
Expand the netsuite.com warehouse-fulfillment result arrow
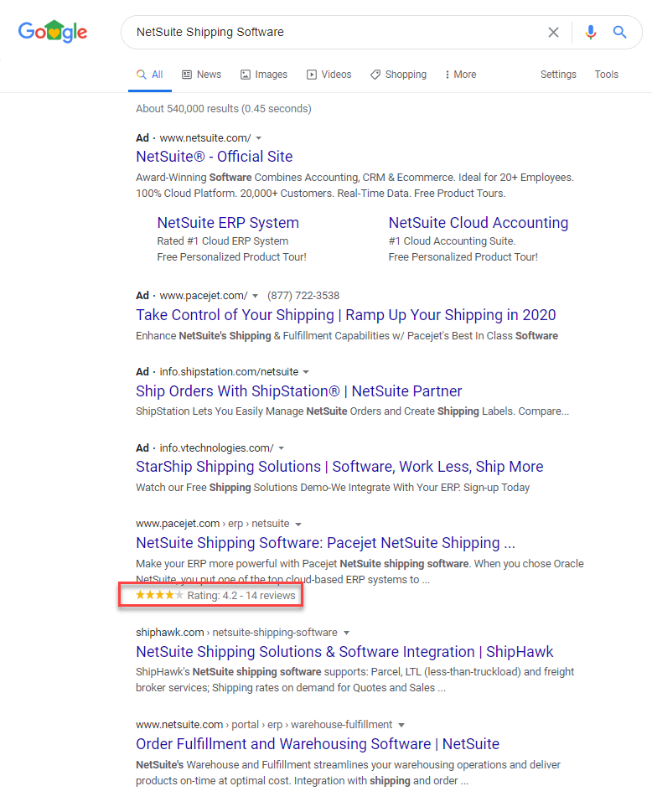pyautogui.click(x=401, y=725)
